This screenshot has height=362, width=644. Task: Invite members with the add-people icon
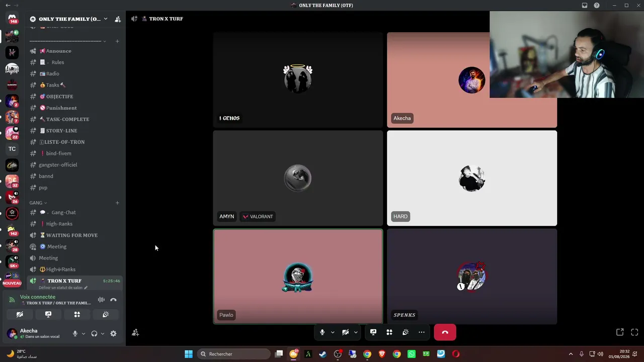pos(118,19)
